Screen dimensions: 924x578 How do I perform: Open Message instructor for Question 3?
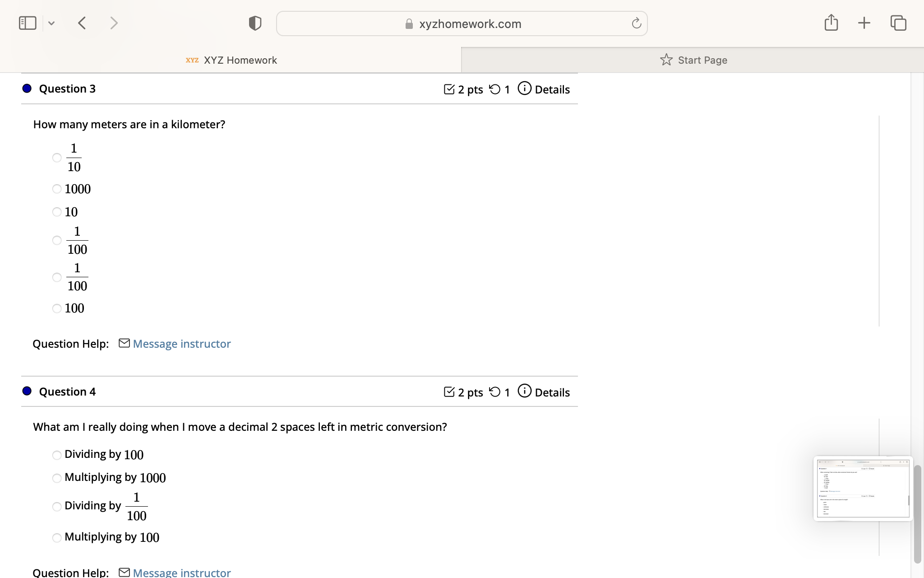point(181,344)
